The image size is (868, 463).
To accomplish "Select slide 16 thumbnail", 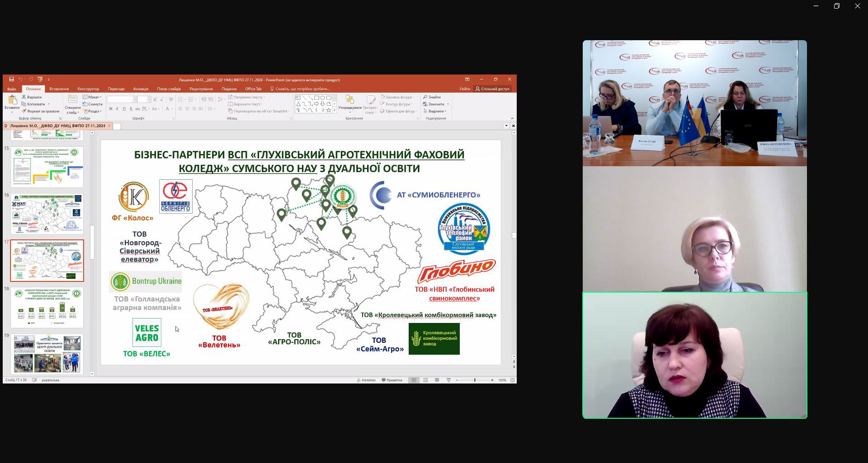I will coord(47,214).
